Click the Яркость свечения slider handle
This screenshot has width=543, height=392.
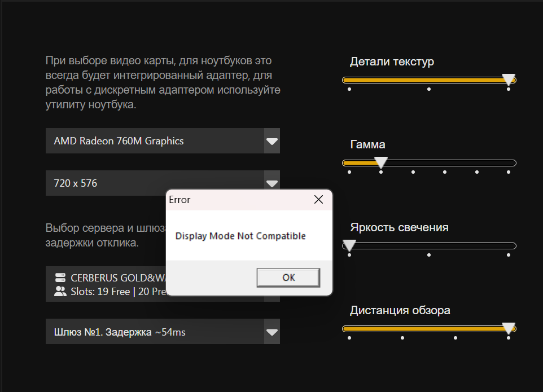pyautogui.click(x=349, y=245)
